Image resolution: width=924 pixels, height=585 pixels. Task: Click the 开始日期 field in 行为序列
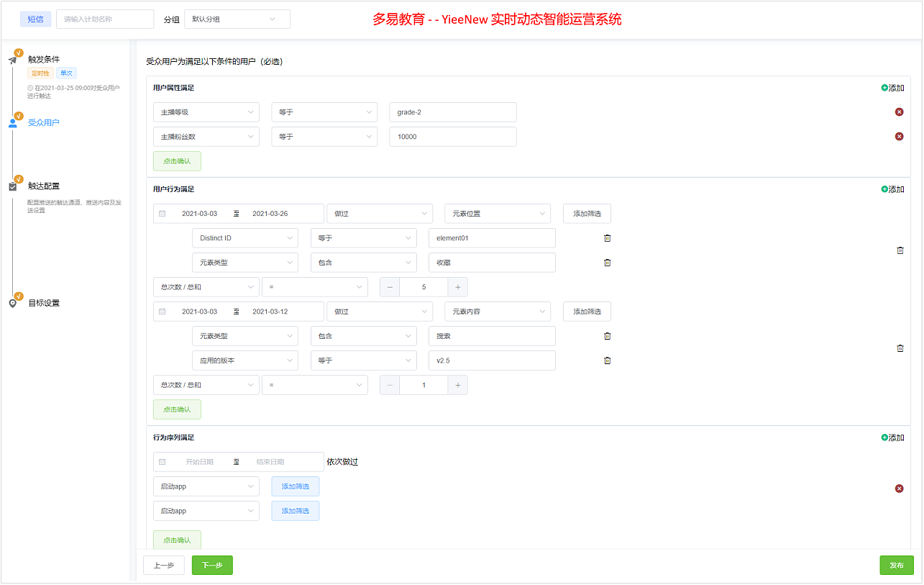pos(200,462)
